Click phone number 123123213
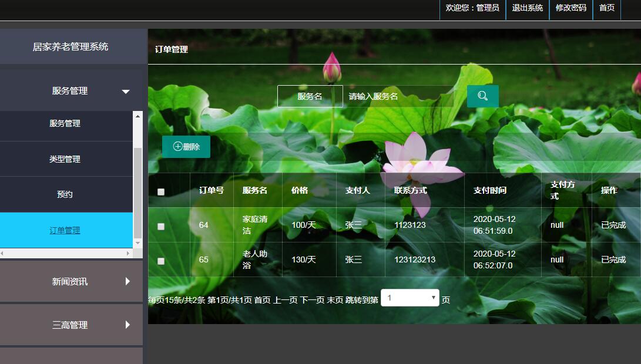This screenshot has width=641, height=364. (415, 260)
